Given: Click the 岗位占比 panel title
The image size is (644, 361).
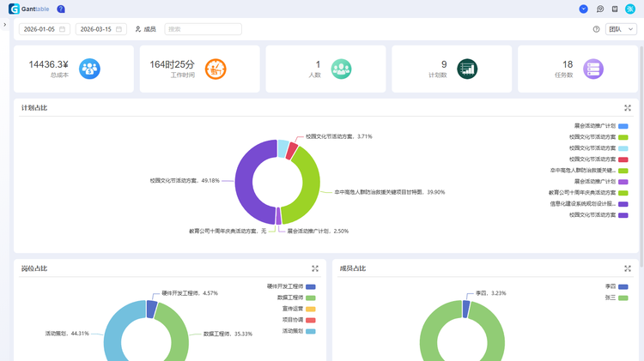Looking at the screenshot, I should [34, 268].
